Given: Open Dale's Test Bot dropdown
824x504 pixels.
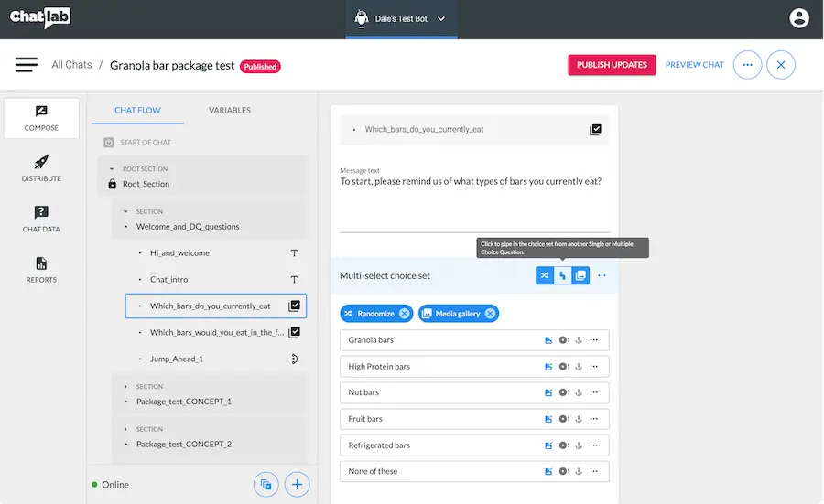Looking at the screenshot, I should pos(401,19).
